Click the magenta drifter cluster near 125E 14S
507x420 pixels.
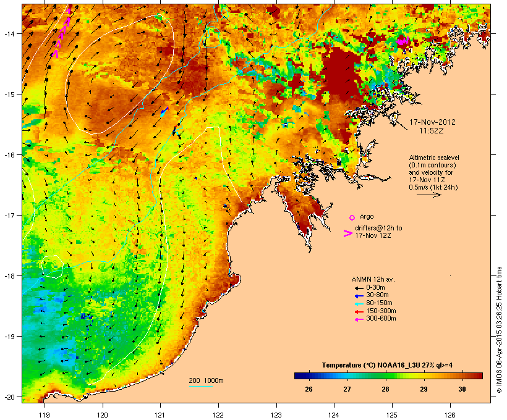click(403, 41)
